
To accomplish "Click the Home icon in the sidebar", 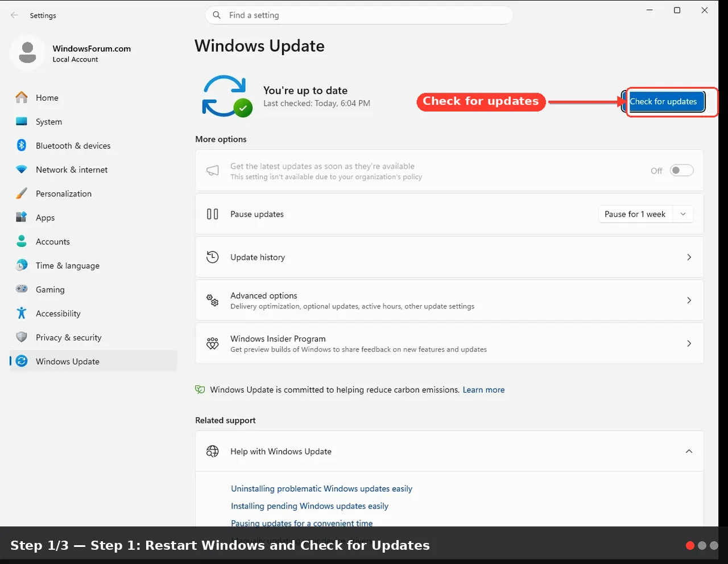I will pyautogui.click(x=22, y=97).
